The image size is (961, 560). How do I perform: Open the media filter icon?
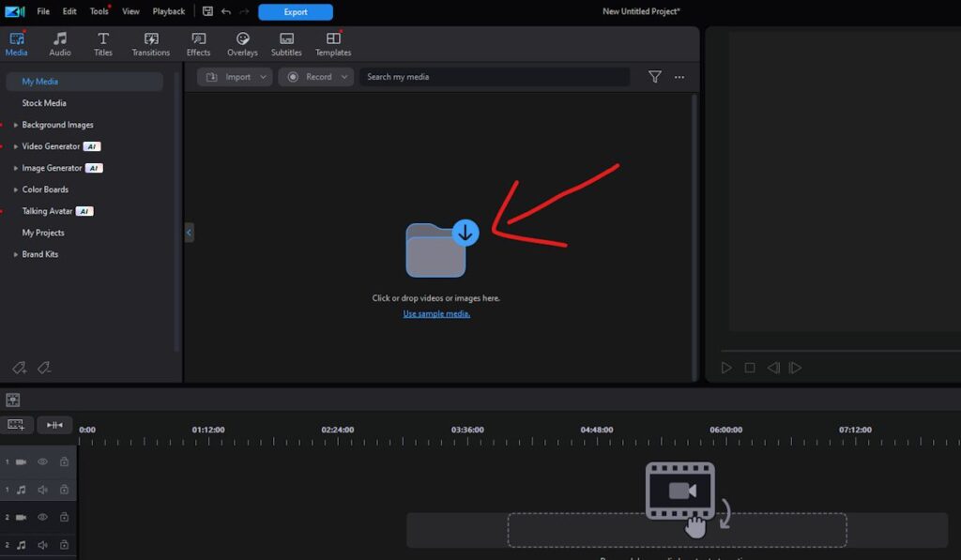click(x=655, y=77)
